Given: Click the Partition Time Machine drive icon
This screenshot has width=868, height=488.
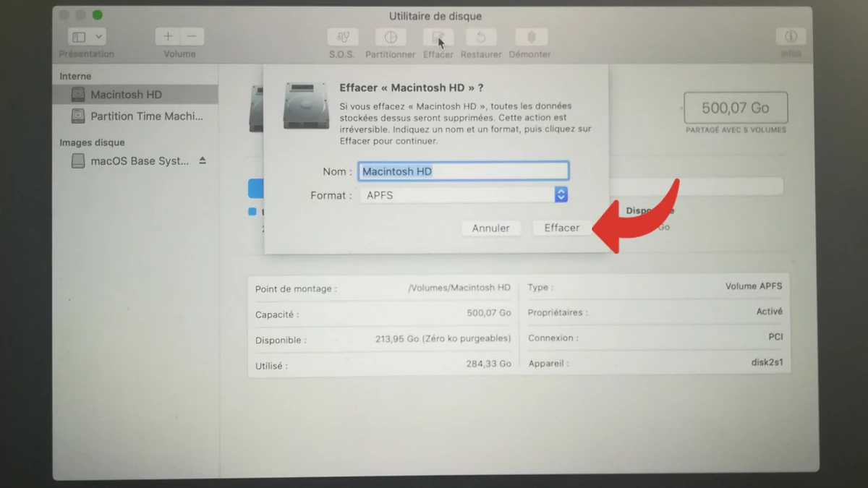Looking at the screenshot, I should tap(78, 116).
